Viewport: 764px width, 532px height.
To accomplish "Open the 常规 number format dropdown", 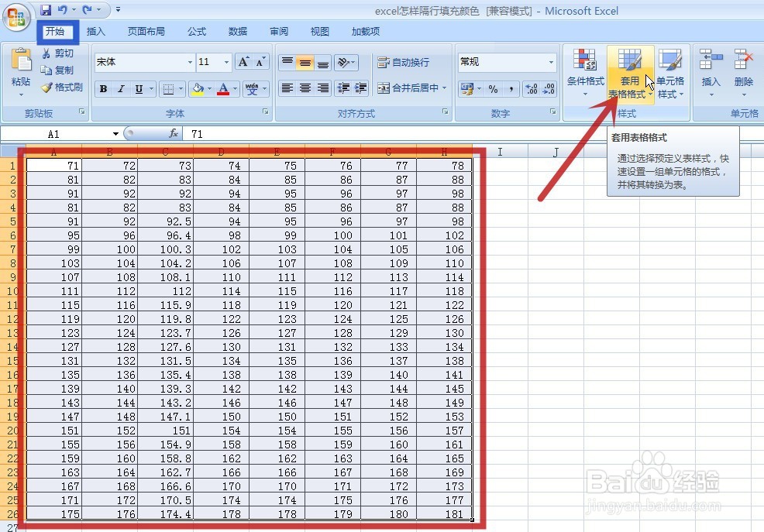I will point(551,62).
